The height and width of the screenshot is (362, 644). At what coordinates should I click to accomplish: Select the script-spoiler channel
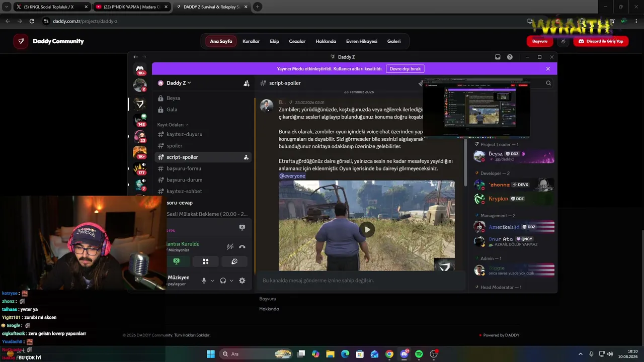(x=203, y=157)
